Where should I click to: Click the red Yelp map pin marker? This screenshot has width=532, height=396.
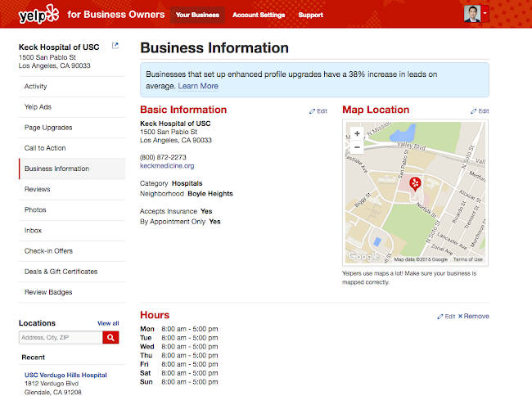tap(415, 184)
